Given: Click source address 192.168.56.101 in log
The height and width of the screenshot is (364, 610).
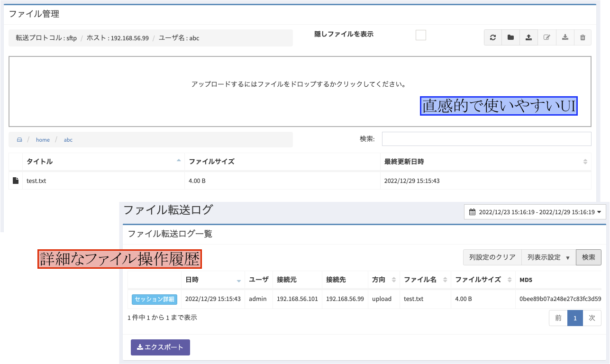Looking at the screenshot, I should 297,299.
